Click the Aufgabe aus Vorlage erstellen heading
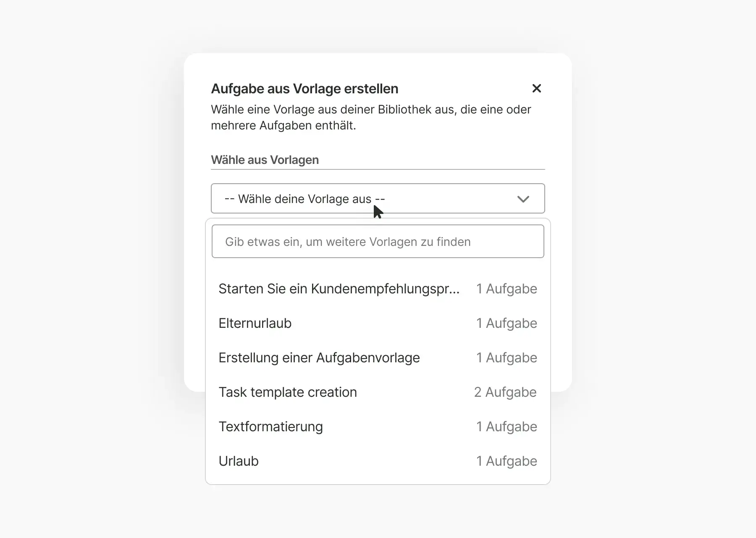The height and width of the screenshot is (538, 756). (x=304, y=89)
